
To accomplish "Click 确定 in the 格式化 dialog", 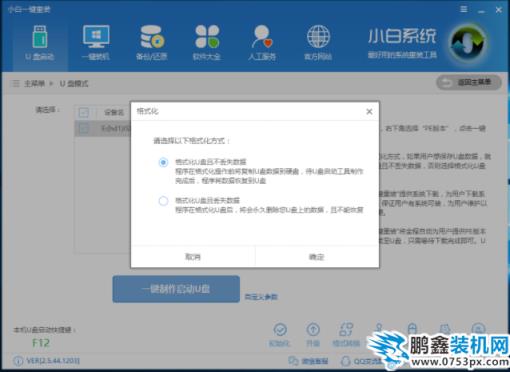I will coord(317,257).
